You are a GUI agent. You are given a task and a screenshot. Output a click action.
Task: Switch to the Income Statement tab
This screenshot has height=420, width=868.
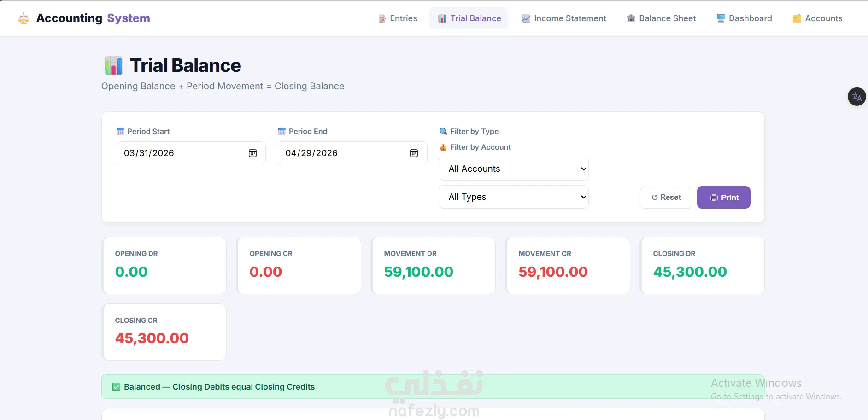(x=564, y=18)
